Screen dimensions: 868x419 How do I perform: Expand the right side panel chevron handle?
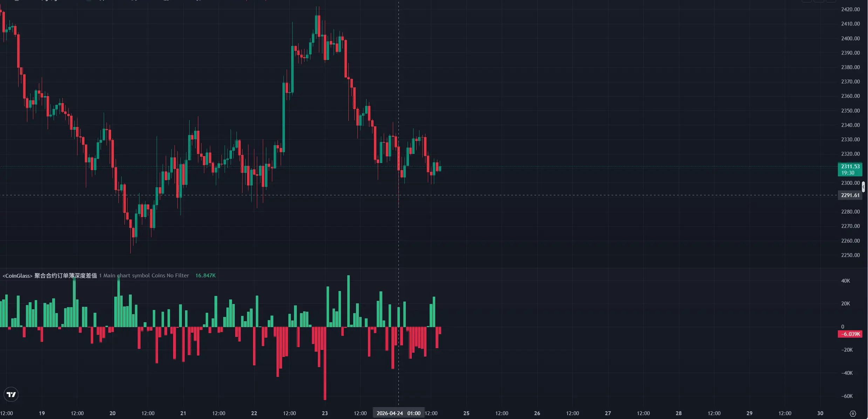(863, 187)
